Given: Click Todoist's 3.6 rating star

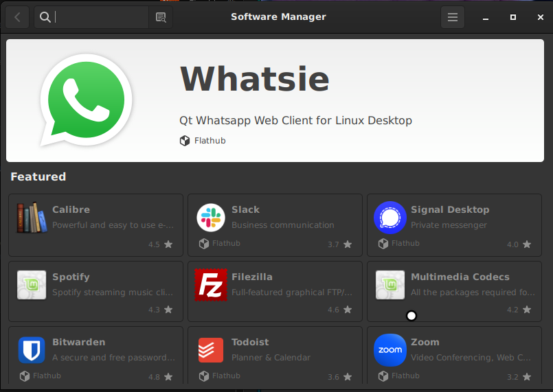Looking at the screenshot, I should point(348,377).
